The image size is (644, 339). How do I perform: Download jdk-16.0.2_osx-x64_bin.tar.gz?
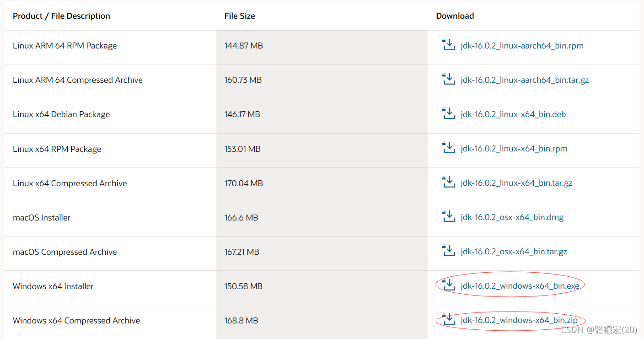(x=514, y=252)
